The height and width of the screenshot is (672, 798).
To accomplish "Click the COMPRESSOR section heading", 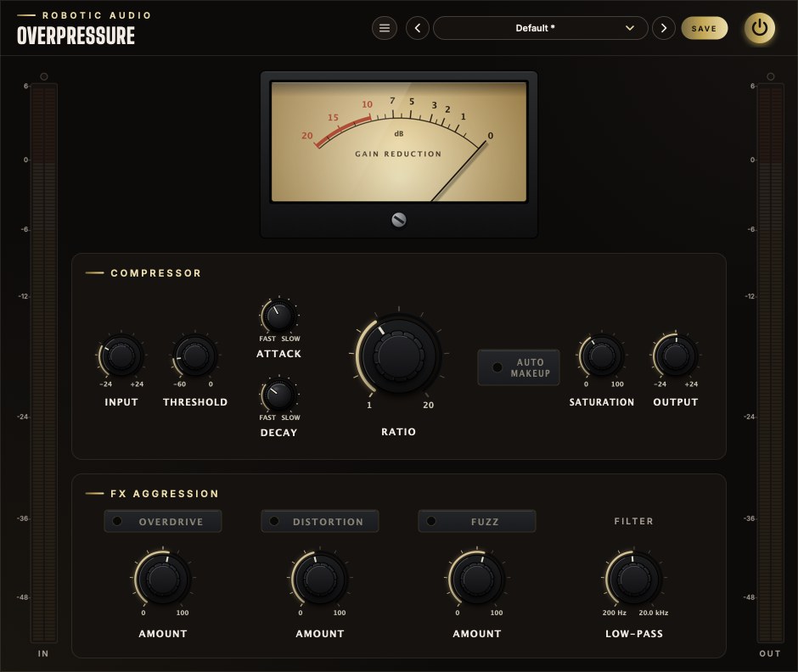I will point(155,273).
